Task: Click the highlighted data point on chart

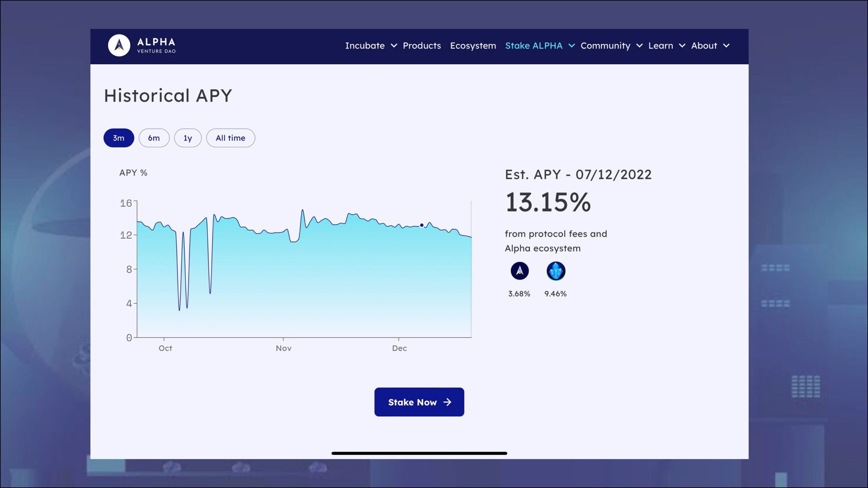Action: point(422,225)
